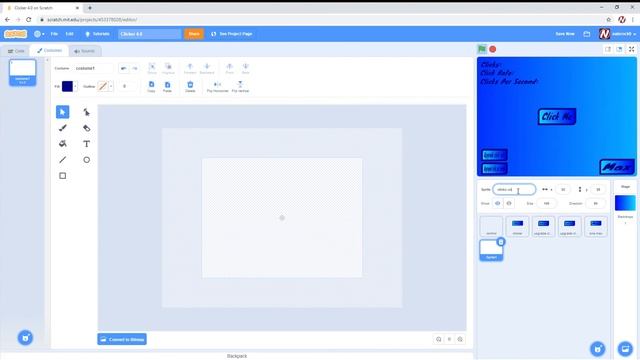
Task: Click the Redo arrow
Action: [x=135, y=68]
